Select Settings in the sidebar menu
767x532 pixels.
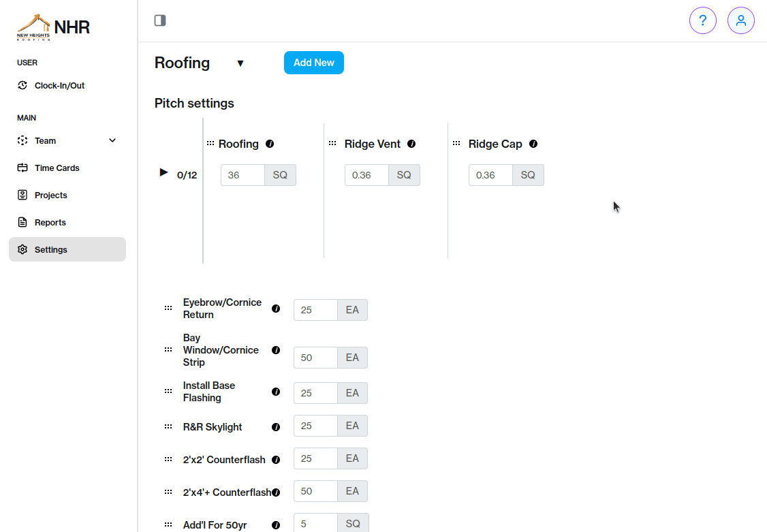tap(50, 249)
